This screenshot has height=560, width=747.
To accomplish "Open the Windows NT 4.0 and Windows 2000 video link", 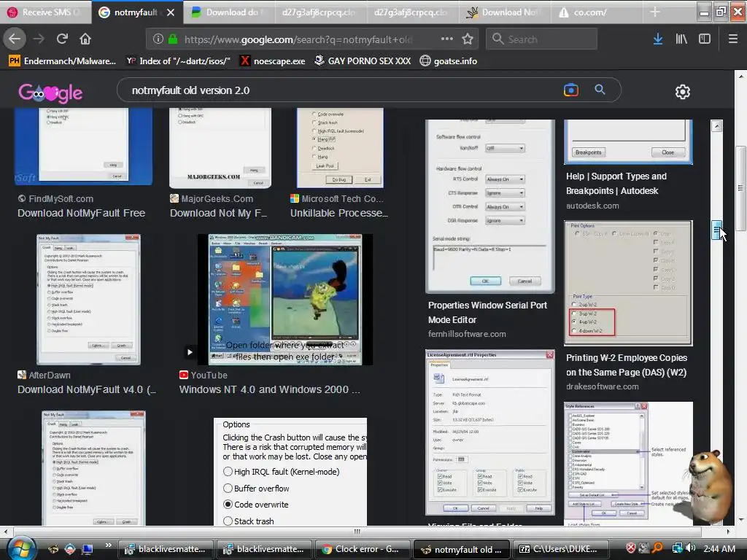I will click(x=270, y=389).
